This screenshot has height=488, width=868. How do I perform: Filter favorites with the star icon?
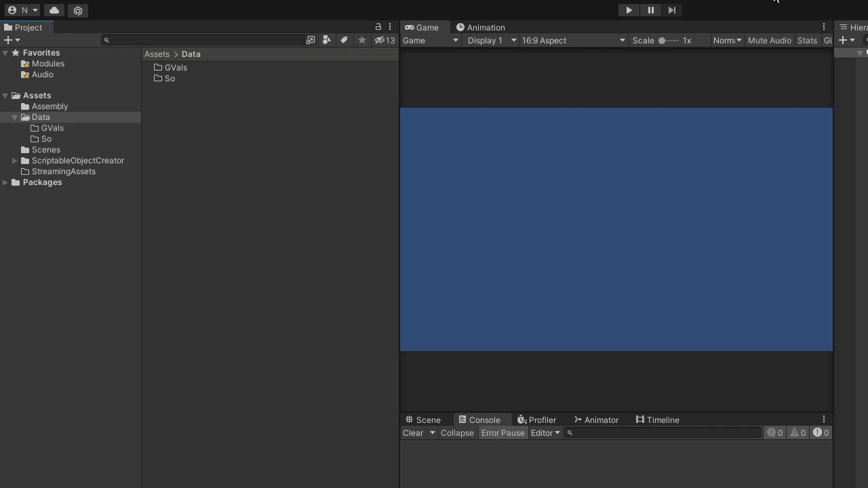click(x=362, y=40)
